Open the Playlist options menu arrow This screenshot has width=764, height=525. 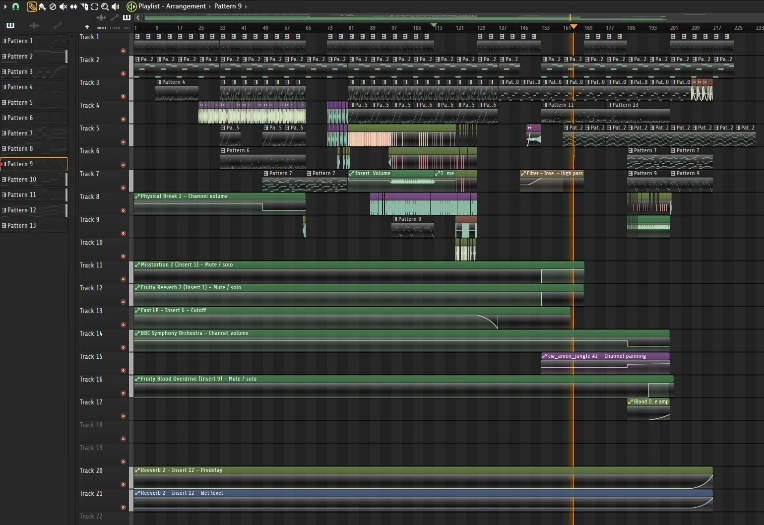click(5, 6)
